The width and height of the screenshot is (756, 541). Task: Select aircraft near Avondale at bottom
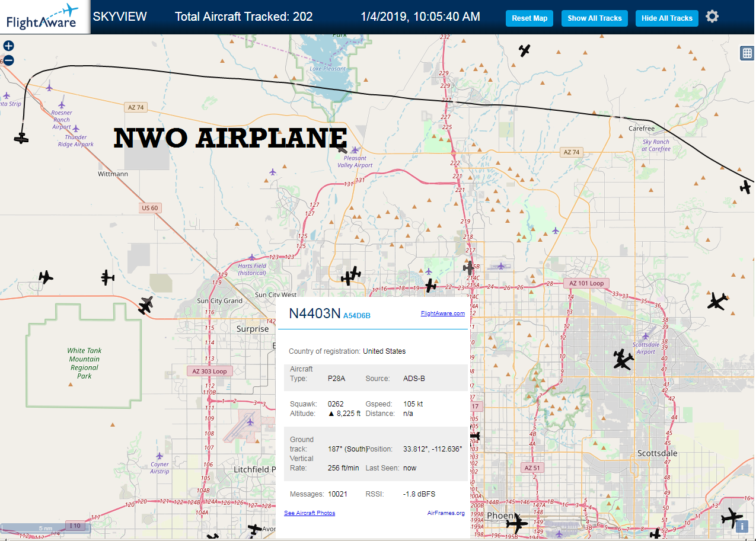[x=255, y=529]
